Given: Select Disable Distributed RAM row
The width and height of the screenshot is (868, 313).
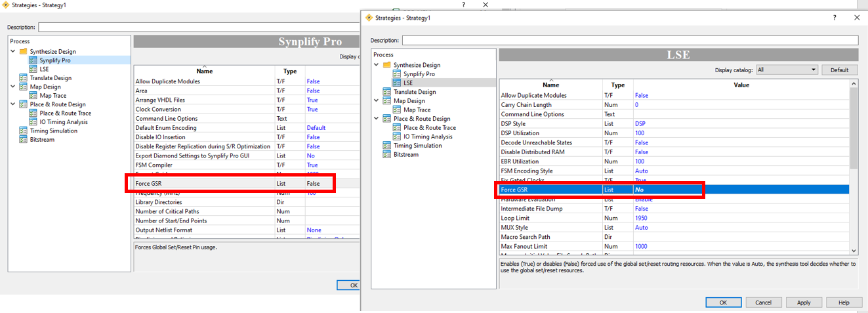Looking at the screenshot, I should click(674, 152).
